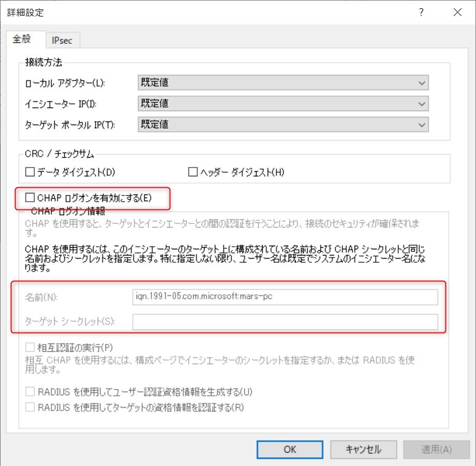Open the help question mark button
The image size is (476, 466).
click(x=422, y=13)
